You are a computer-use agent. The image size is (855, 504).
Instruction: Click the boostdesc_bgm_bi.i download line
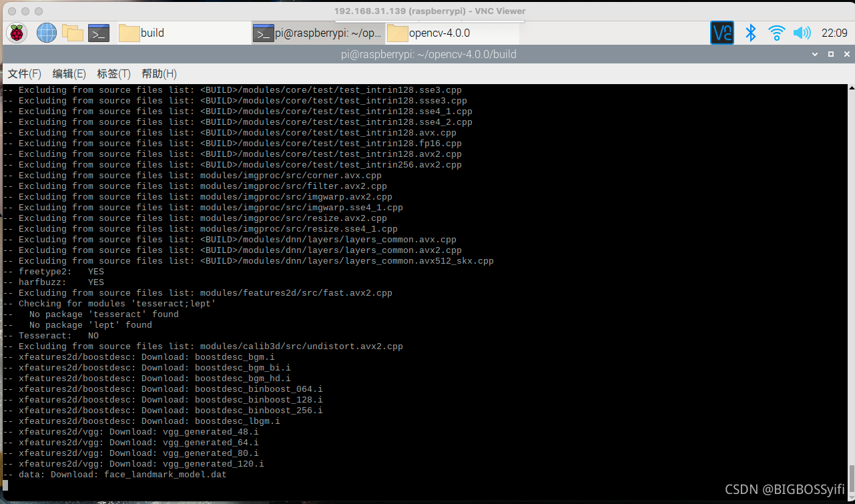tap(147, 368)
